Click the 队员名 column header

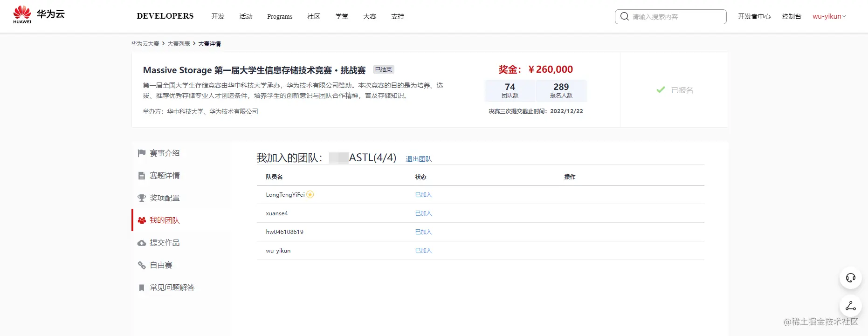(274, 177)
